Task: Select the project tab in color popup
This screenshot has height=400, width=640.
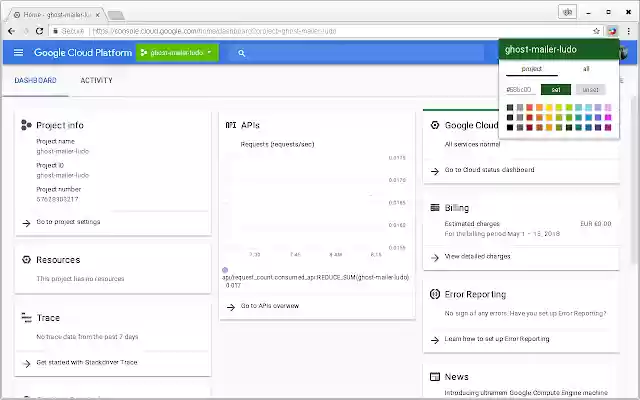Action: click(x=531, y=69)
